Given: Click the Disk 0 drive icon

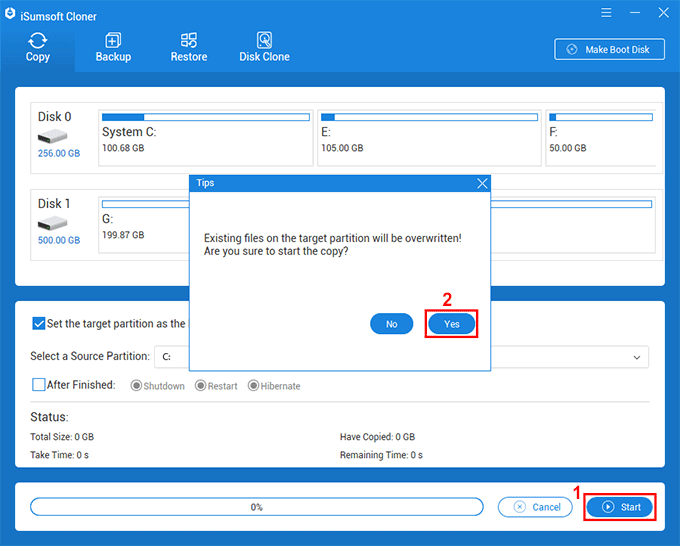Looking at the screenshot, I should coord(52,137).
